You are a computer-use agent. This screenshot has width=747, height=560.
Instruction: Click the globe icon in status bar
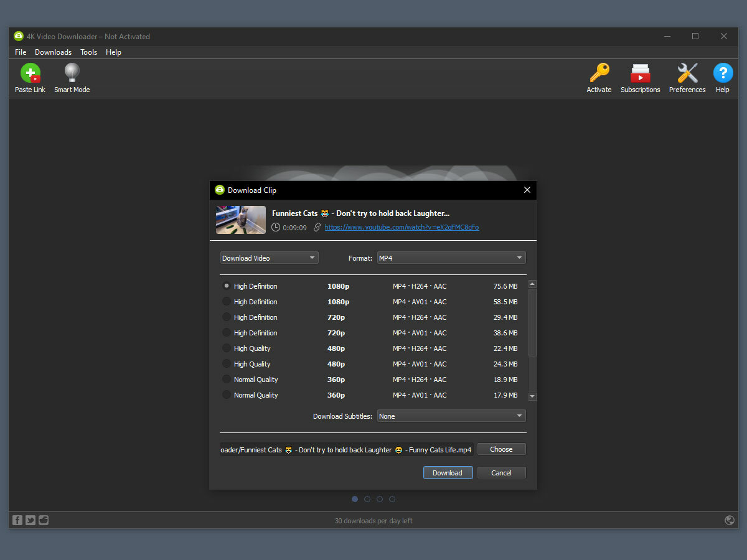[x=730, y=520]
